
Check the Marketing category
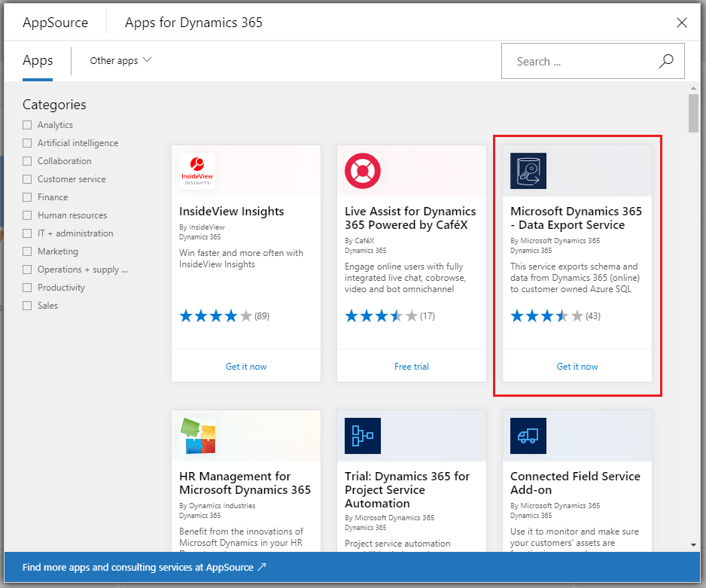point(27,251)
